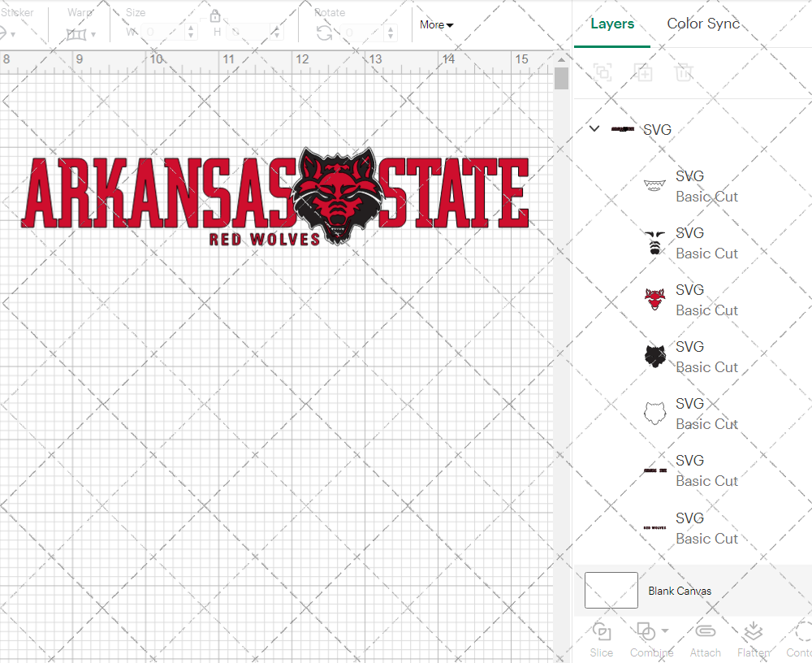Click the Group layers icon
The width and height of the screenshot is (812, 663).
point(603,72)
